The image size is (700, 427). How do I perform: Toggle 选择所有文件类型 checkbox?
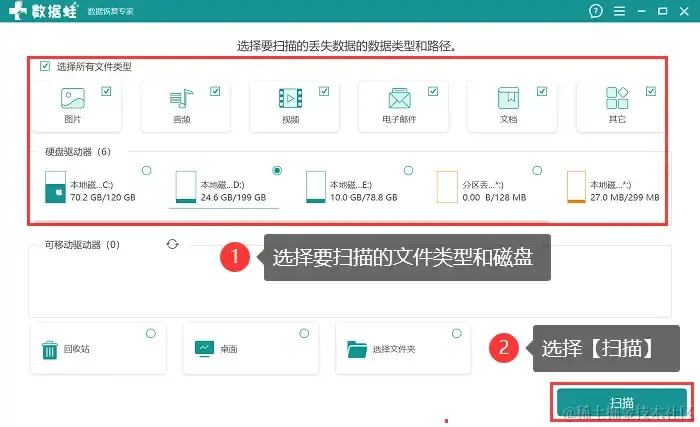pyautogui.click(x=45, y=66)
